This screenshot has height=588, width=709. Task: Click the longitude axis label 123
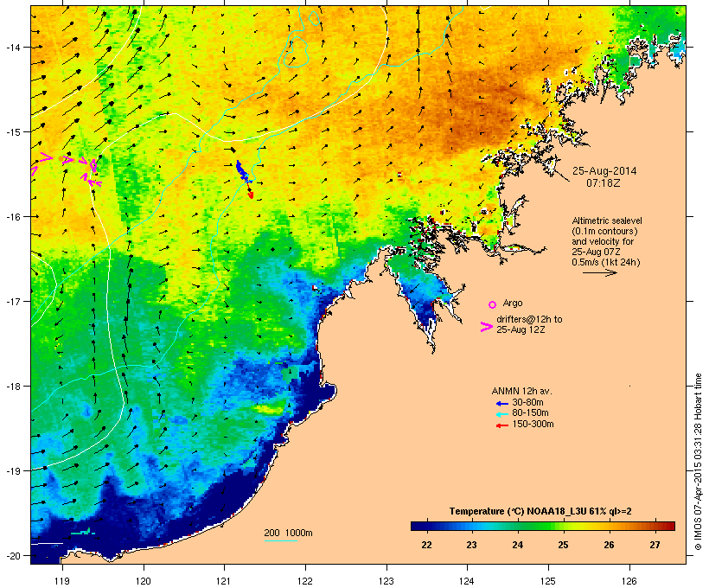tap(386, 581)
